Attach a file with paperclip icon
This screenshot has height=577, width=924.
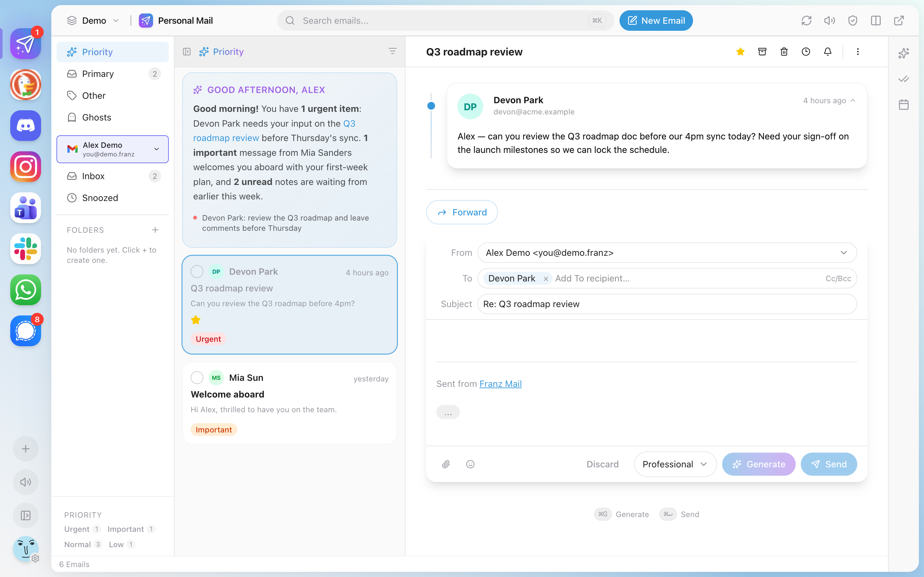pyautogui.click(x=446, y=464)
